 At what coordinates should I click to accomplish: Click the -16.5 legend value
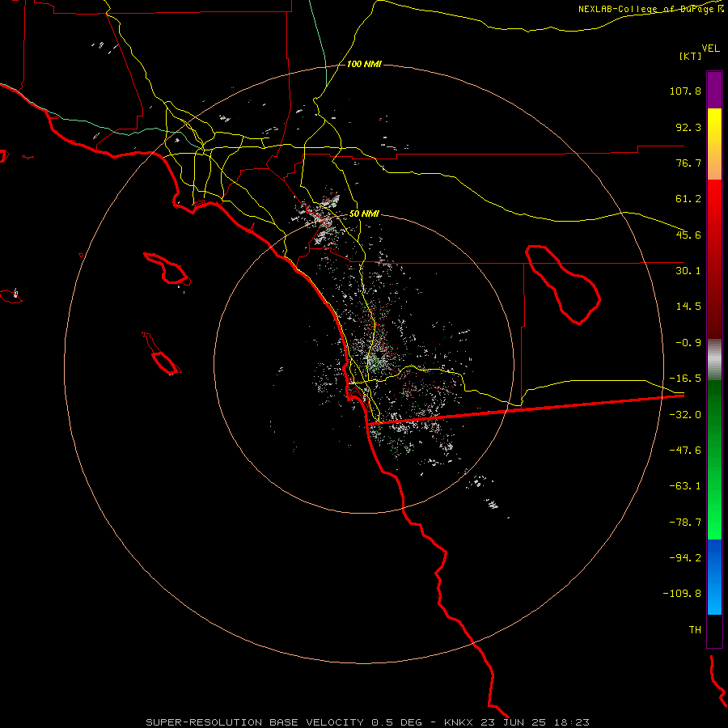pos(685,379)
